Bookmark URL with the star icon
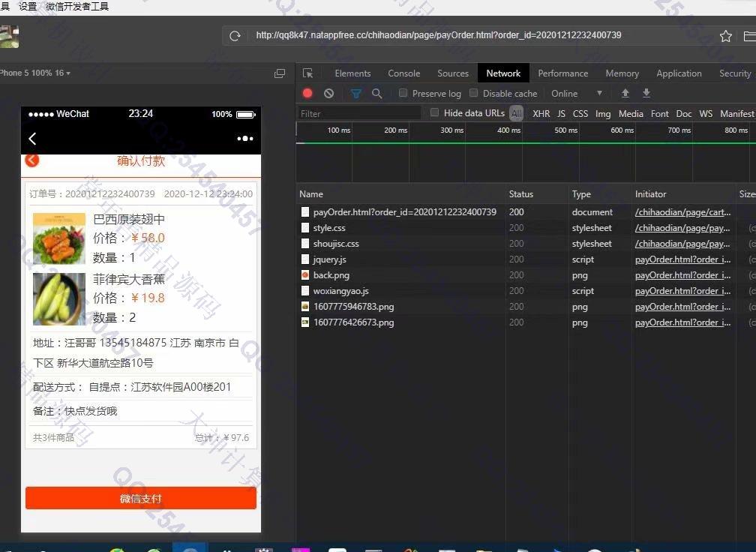The height and width of the screenshot is (552, 756). tap(726, 36)
